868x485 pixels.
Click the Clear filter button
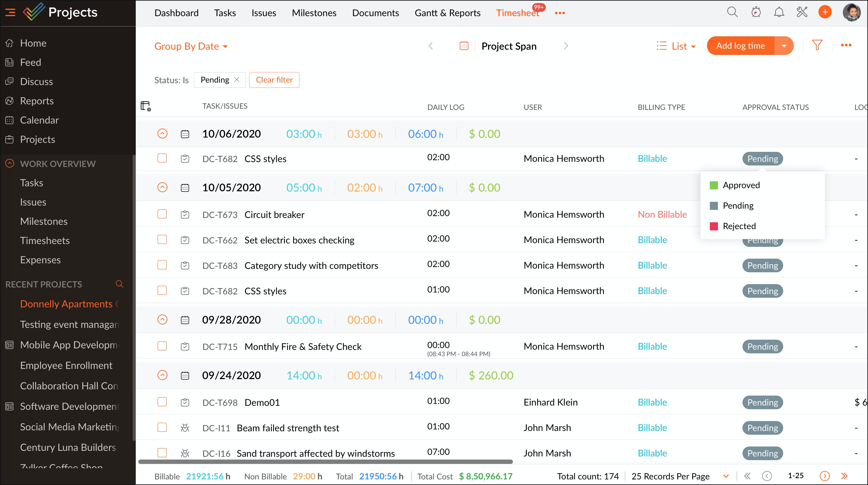click(x=274, y=80)
